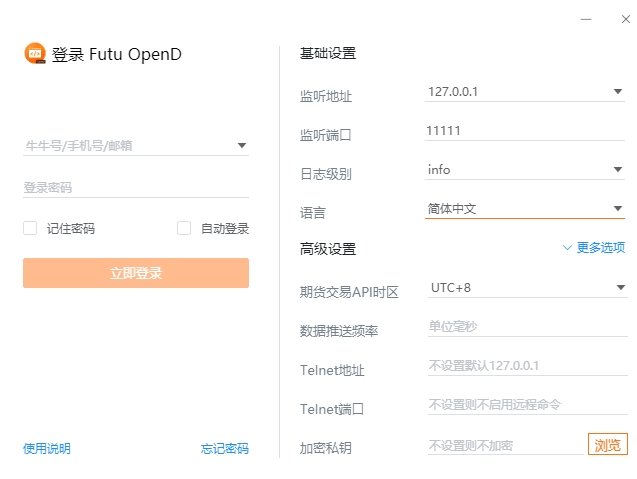Close the OpenD login window
Screen dimensions: 637x479
click(616, 19)
